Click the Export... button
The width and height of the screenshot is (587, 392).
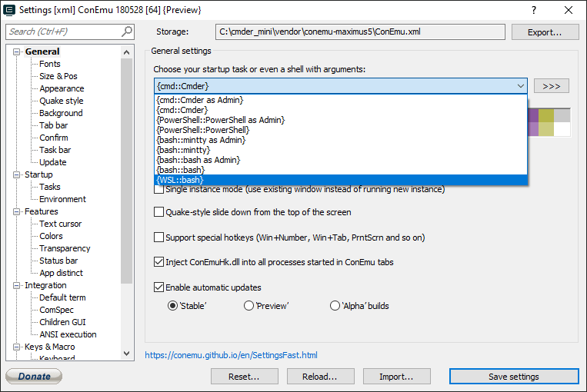[x=545, y=32]
